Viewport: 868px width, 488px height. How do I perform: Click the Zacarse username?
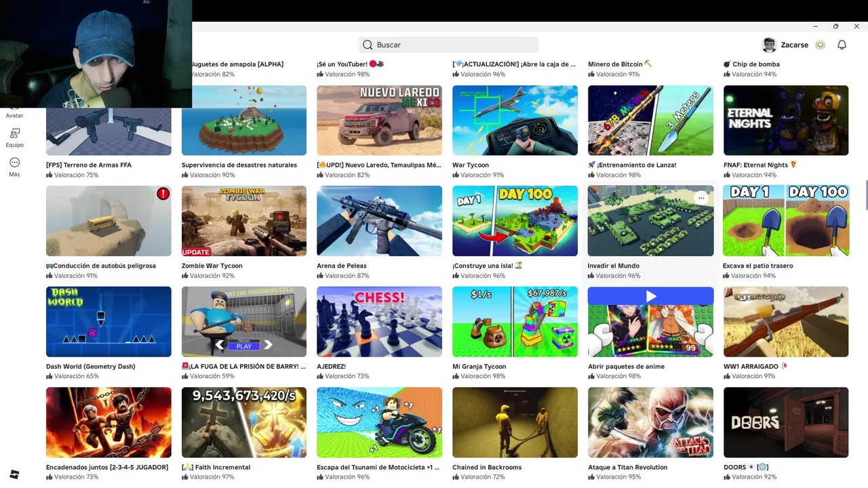tap(794, 45)
